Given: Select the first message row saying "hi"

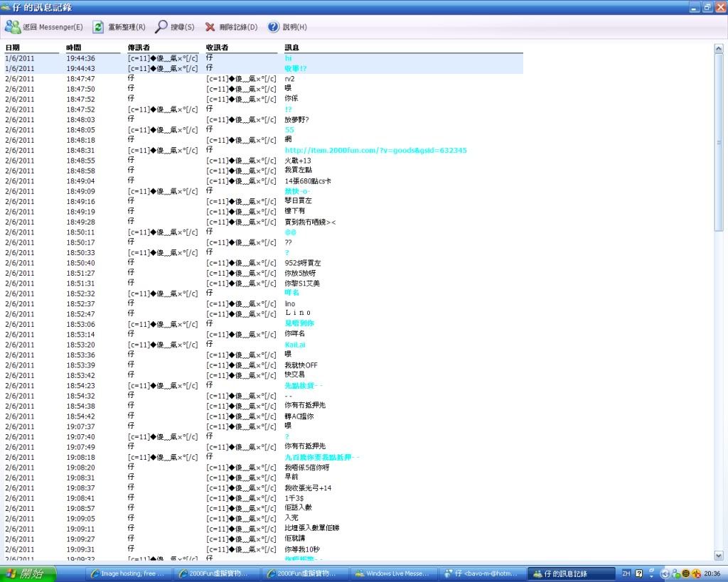Looking at the screenshot, I should click(288, 58).
